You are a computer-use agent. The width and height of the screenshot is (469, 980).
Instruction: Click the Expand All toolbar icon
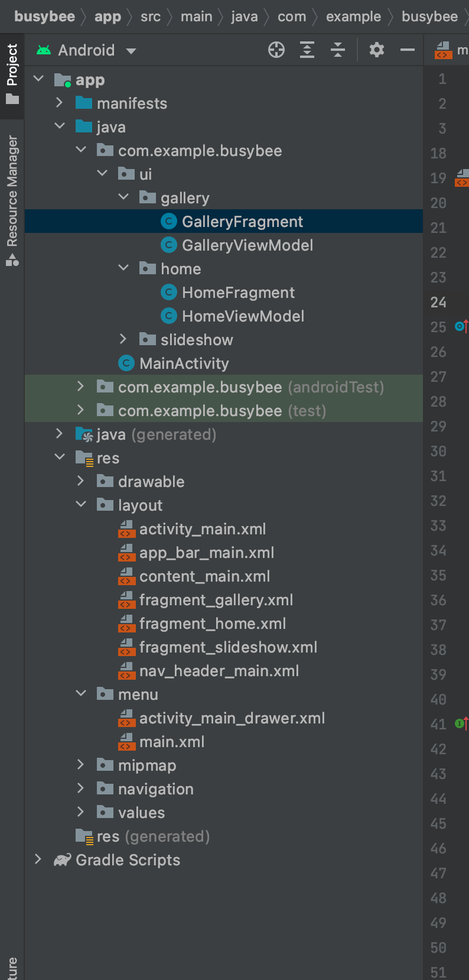point(307,50)
